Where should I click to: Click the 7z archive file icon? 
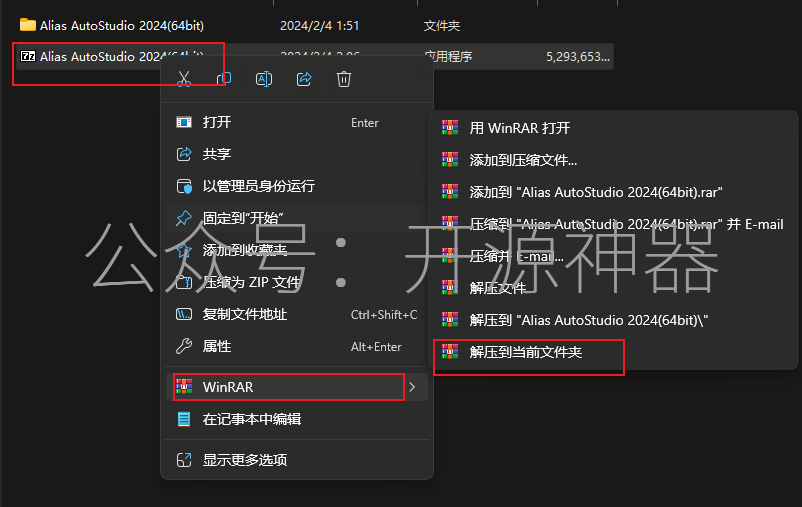(28, 56)
